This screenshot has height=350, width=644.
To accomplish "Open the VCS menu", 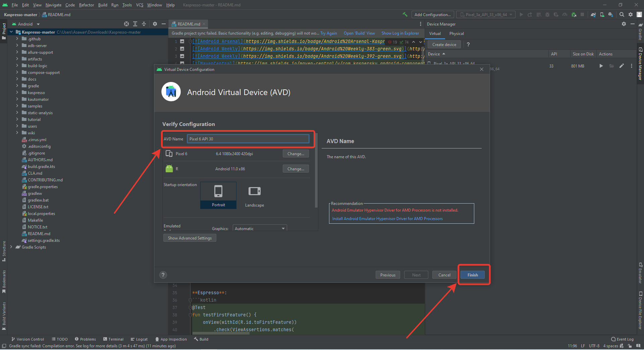I will pyautogui.click(x=140, y=5).
